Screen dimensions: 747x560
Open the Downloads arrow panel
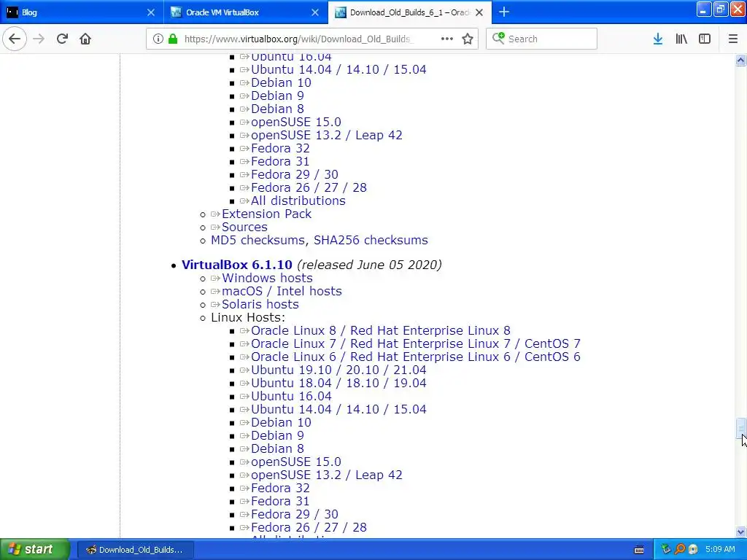658,39
